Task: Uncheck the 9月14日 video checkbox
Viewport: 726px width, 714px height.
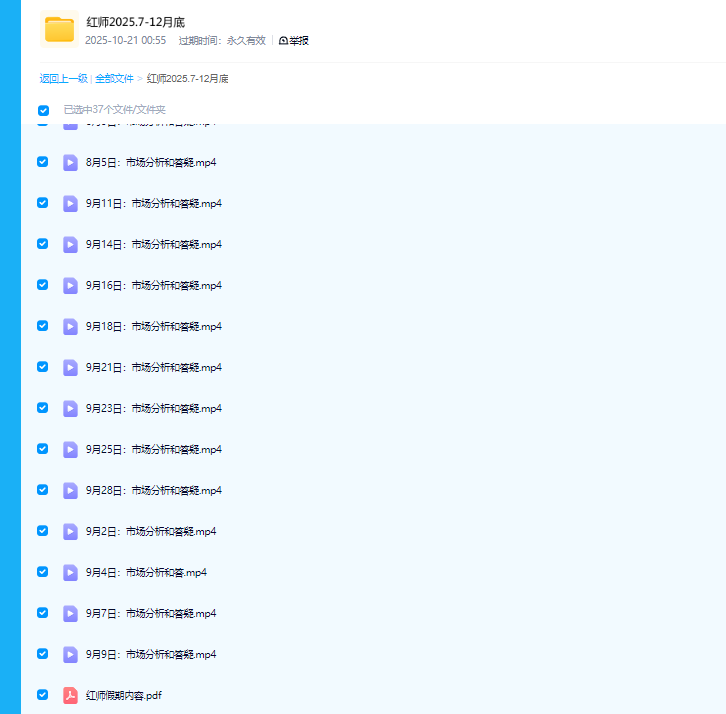Action: [43, 244]
